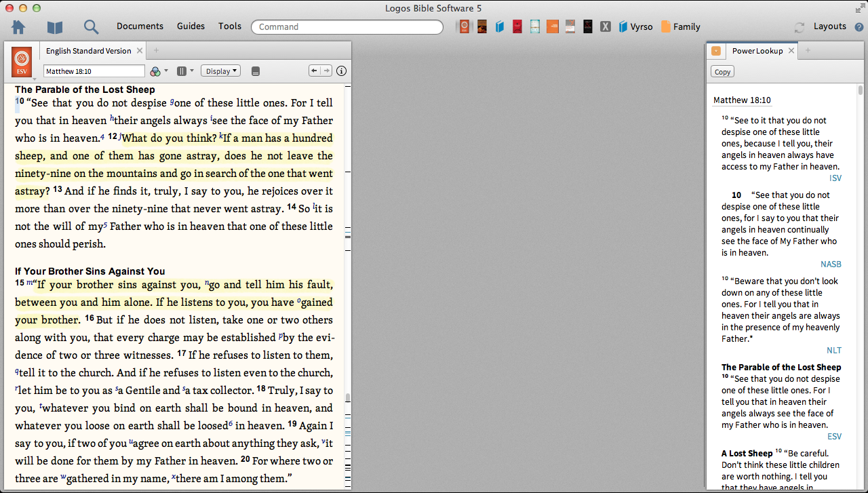
Task: Expand the Display dropdown
Action: point(220,71)
